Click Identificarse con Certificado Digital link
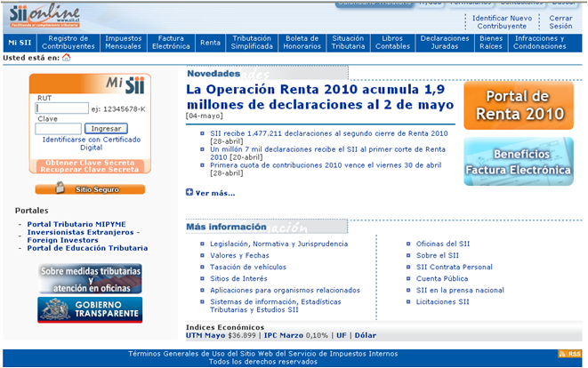This screenshot has width=588, height=368. 91,143
